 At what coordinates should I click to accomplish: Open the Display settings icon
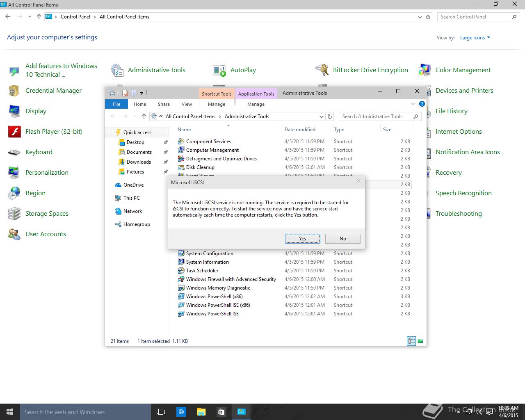pyautogui.click(x=14, y=111)
